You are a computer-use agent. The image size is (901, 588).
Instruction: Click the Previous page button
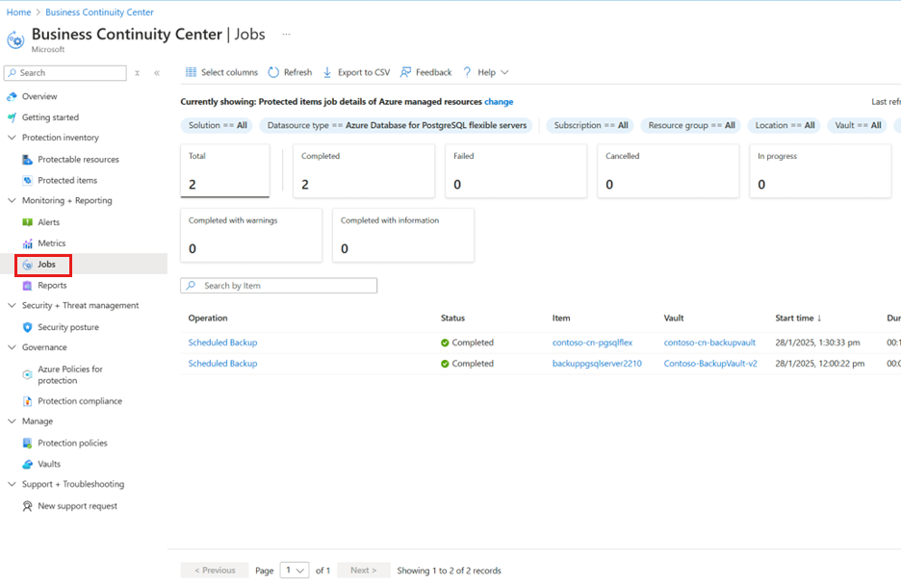pos(215,571)
